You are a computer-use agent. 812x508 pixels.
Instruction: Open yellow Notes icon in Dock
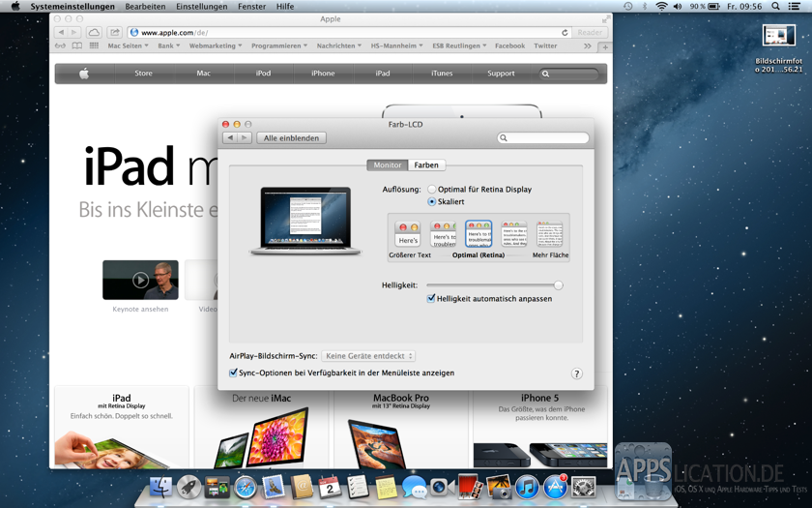point(386,488)
